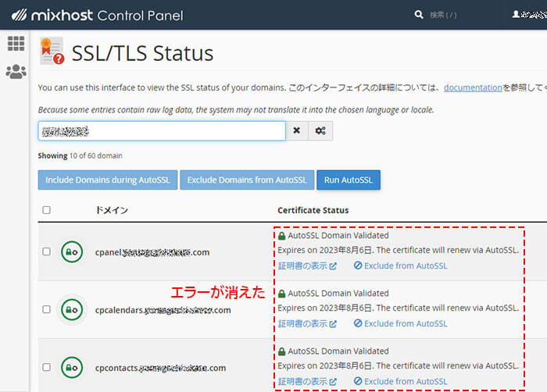Select the cpcalendars domain name text
This screenshot has height=392, width=547.
click(163, 310)
